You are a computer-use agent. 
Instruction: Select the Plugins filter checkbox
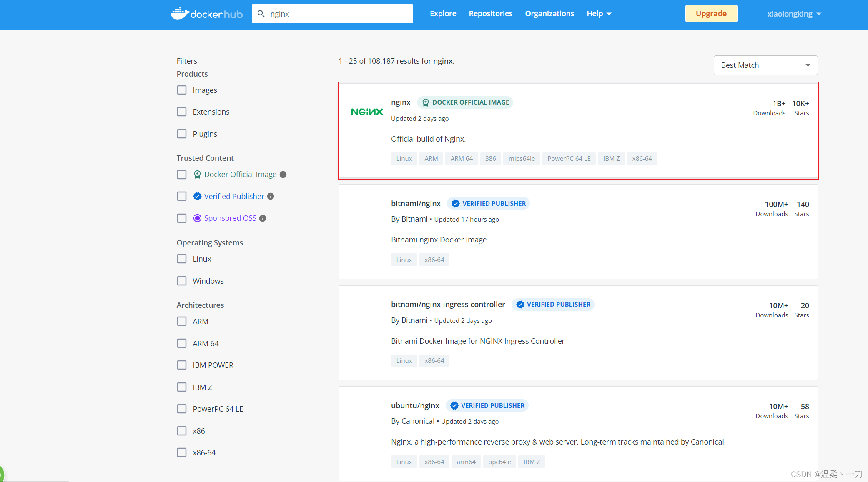point(182,134)
